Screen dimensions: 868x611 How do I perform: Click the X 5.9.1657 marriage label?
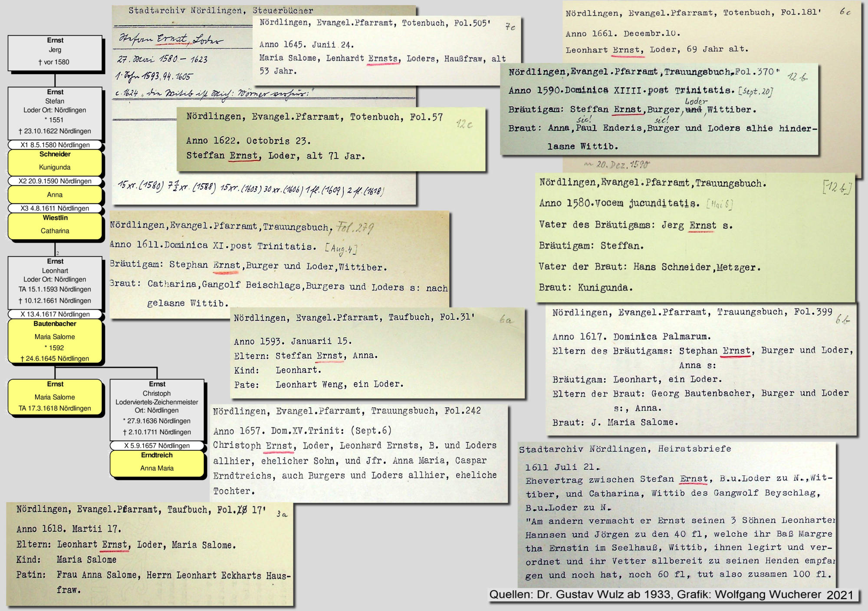[157, 446]
